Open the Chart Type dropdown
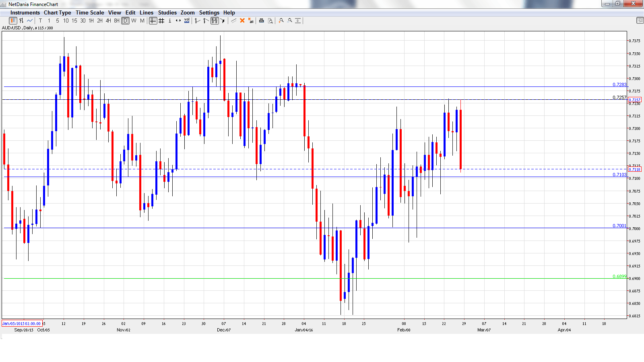This screenshot has width=644, height=362. point(58,12)
